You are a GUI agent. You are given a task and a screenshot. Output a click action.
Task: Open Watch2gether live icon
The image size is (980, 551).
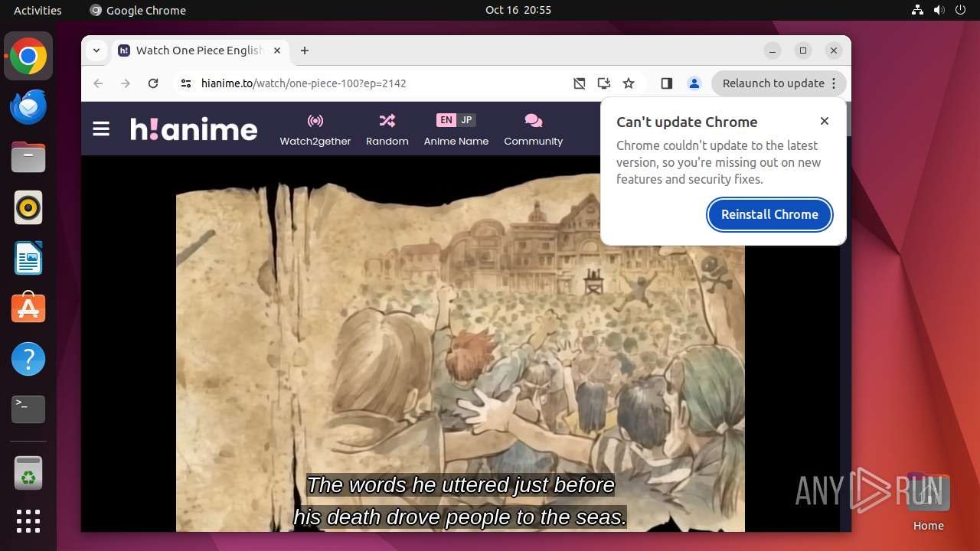point(315,121)
